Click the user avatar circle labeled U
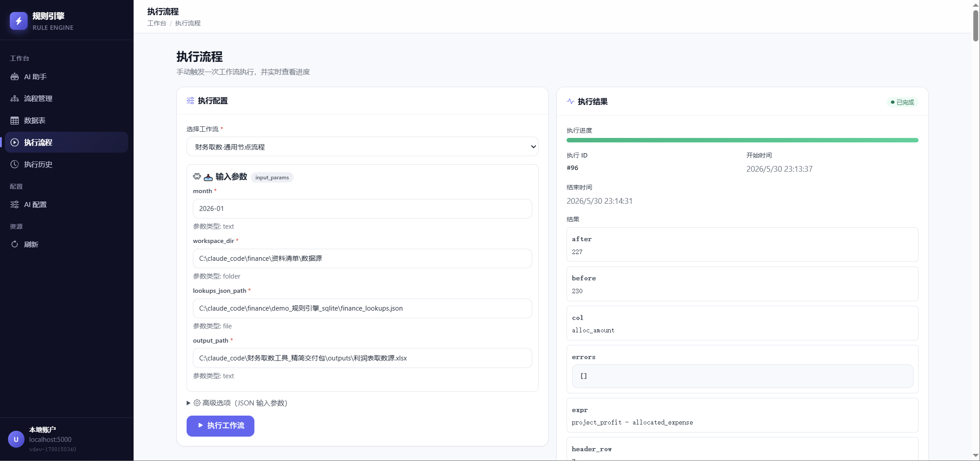The width and height of the screenshot is (980, 461). click(16, 439)
